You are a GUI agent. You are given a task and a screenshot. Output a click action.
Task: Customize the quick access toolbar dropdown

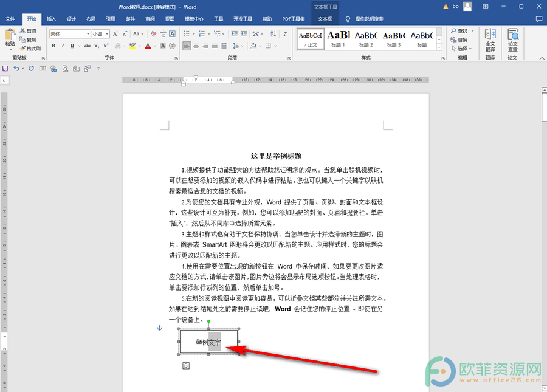[x=98, y=69]
